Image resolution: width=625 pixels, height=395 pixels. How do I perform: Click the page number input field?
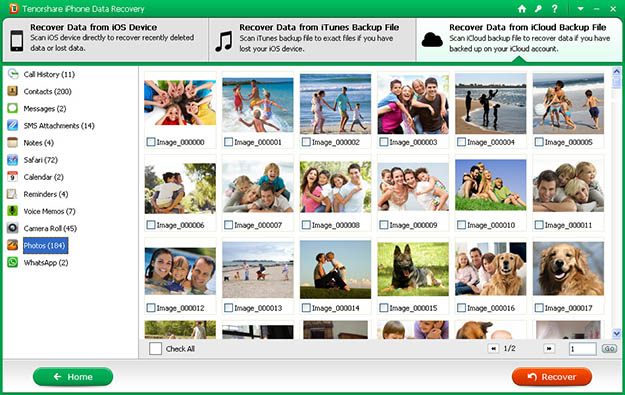582,349
